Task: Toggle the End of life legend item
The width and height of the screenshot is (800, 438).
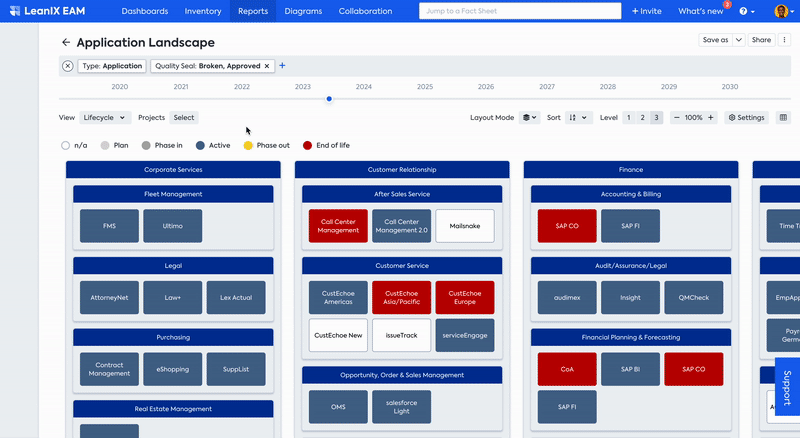Action: 326,145
